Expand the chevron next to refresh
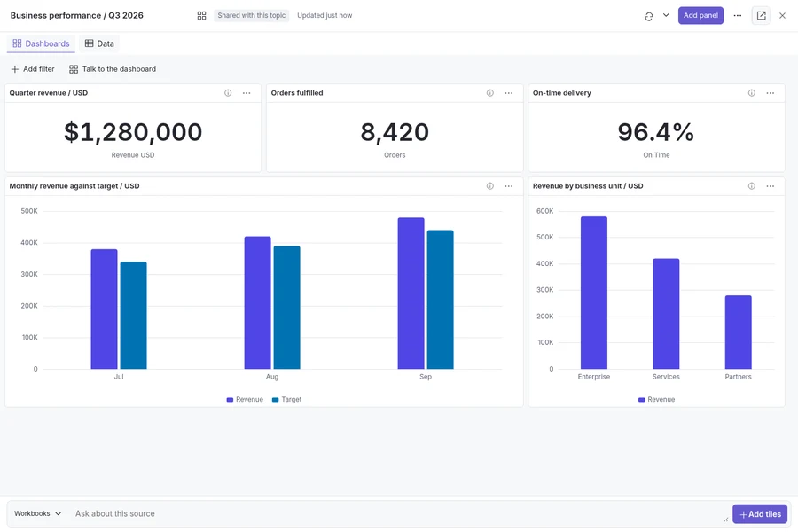798x532 pixels. point(666,15)
